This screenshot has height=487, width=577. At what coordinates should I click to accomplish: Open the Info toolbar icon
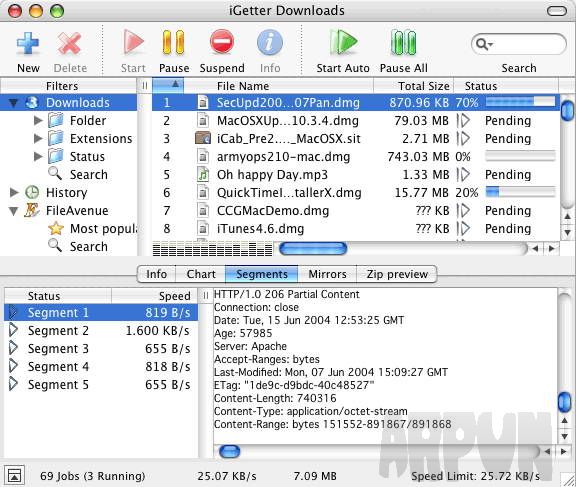click(x=270, y=43)
